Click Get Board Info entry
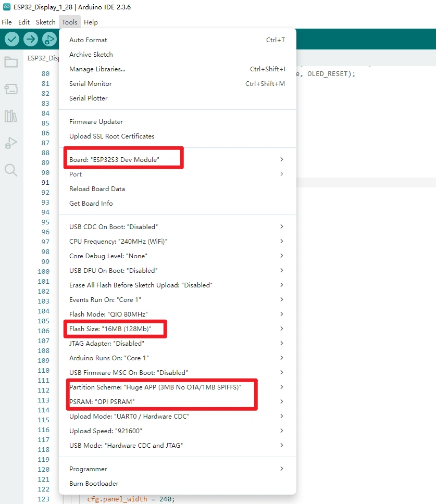 click(x=91, y=203)
